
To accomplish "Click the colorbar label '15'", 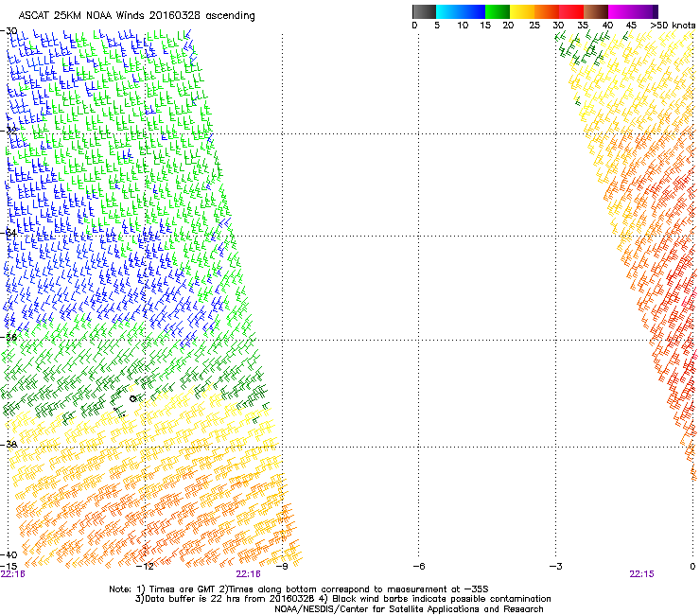I will [485, 26].
